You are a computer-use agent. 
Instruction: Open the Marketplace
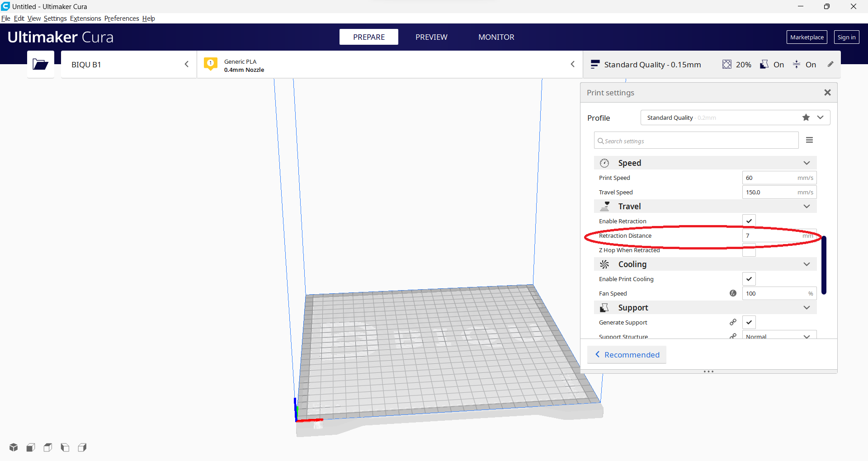pos(807,37)
